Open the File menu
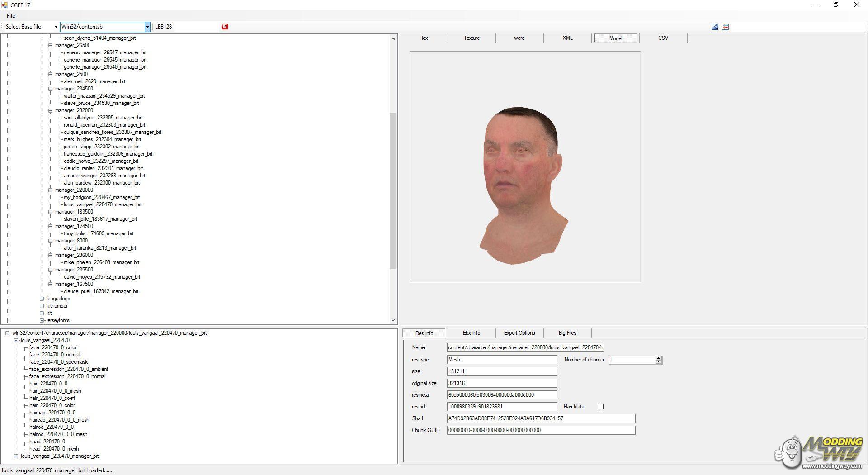 click(x=11, y=16)
